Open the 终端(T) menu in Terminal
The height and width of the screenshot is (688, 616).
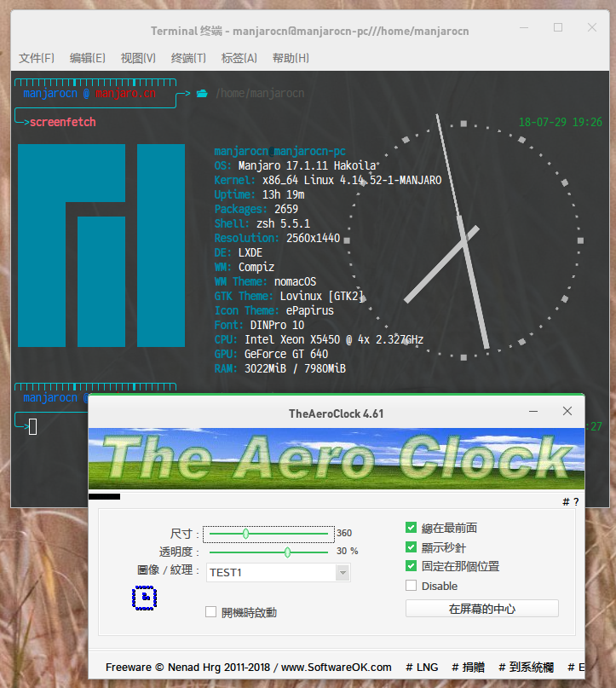click(188, 58)
